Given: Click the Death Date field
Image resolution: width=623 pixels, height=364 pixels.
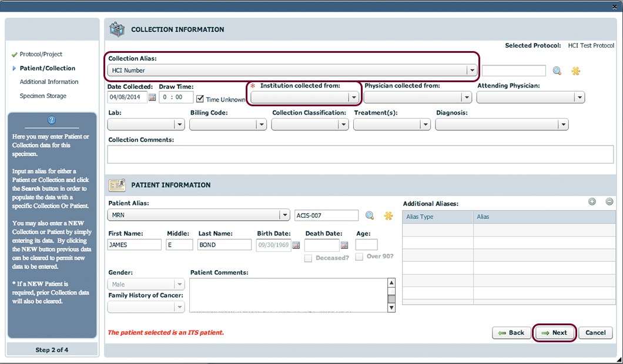Looking at the screenshot, I should click(x=322, y=245).
